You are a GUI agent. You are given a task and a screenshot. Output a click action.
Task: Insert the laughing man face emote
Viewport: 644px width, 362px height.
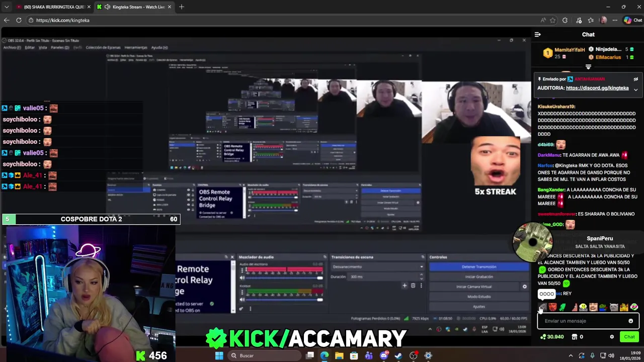tap(593, 307)
